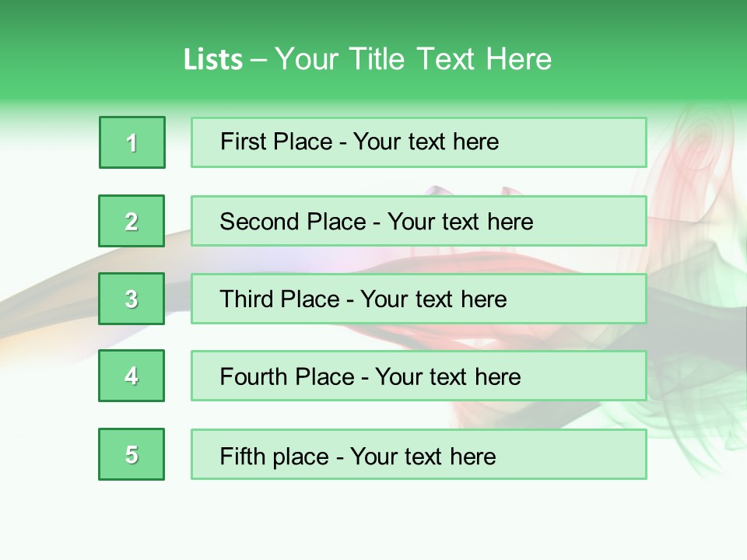Select the First Place text bar

[419, 142]
